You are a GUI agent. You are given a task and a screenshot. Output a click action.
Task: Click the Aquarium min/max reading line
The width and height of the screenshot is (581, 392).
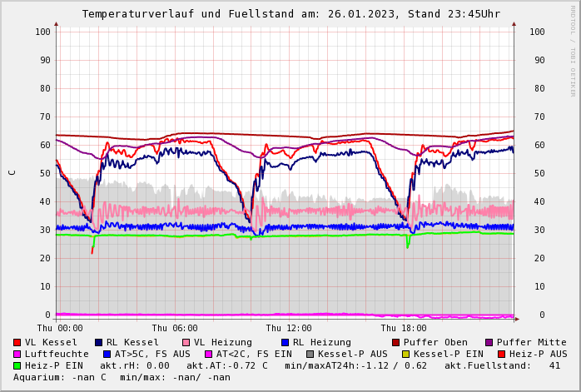122,377
